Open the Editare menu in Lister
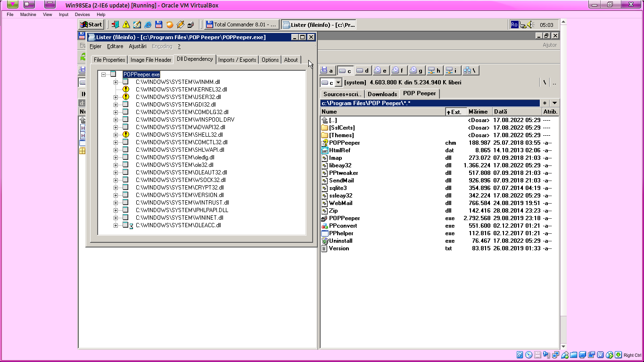 [115, 46]
